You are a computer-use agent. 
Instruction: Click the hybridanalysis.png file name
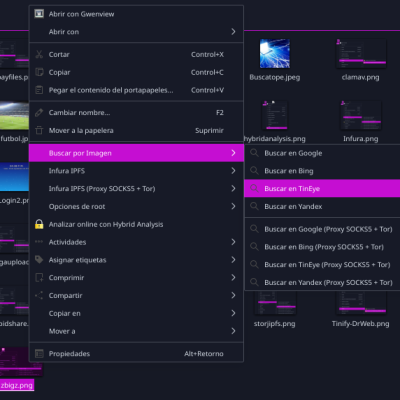(x=275, y=139)
